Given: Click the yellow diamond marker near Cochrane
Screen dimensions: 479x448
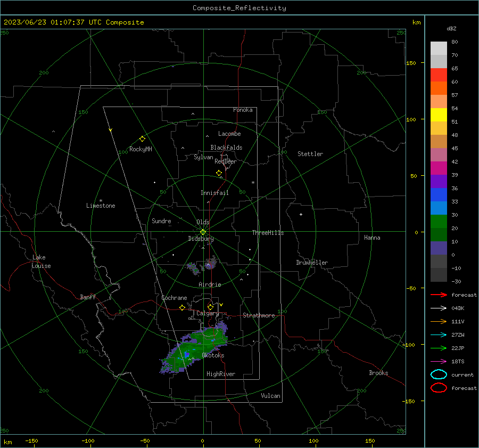Looking at the screenshot, I should [x=182, y=307].
